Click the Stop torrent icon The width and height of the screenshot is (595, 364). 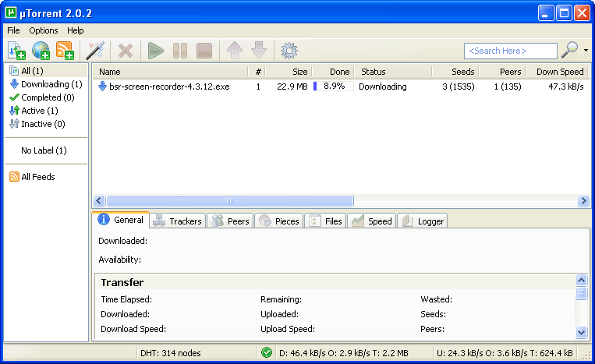click(204, 51)
